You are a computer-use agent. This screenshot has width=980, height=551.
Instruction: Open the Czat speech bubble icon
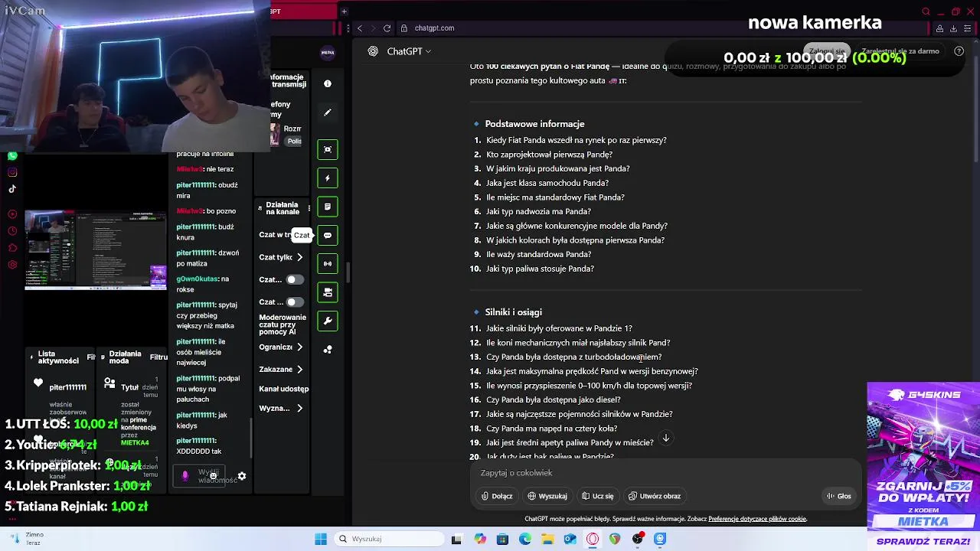tap(328, 235)
